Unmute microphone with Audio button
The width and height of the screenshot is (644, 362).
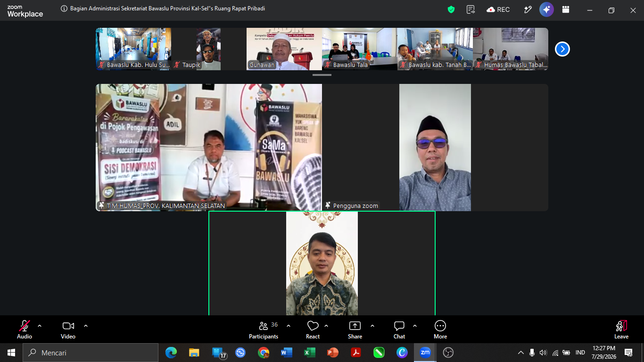[25, 329]
